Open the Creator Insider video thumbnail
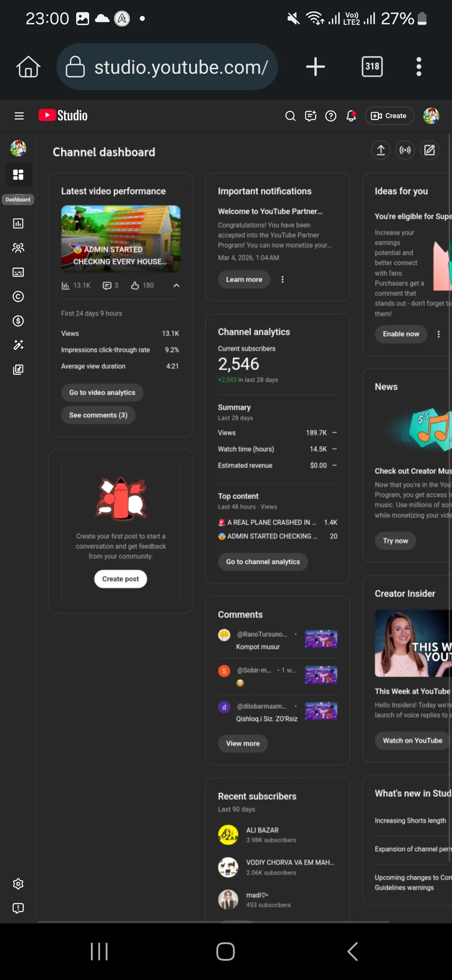 [x=413, y=643]
